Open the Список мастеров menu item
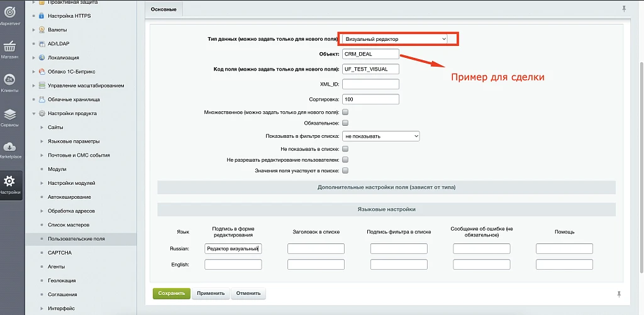 click(x=69, y=225)
